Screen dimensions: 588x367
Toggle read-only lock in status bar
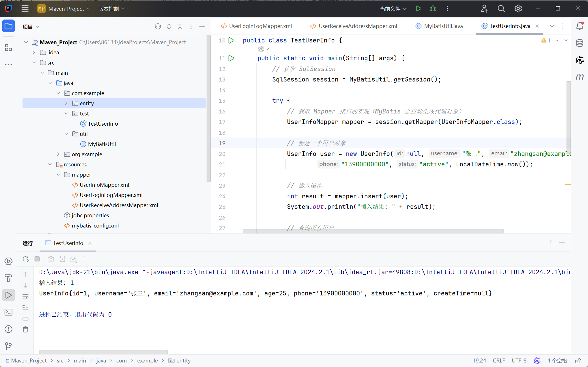coord(578,361)
